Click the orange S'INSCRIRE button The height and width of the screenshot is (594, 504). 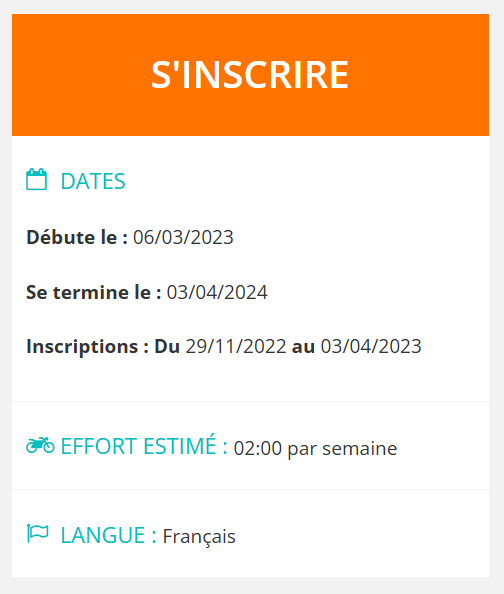coord(250,75)
